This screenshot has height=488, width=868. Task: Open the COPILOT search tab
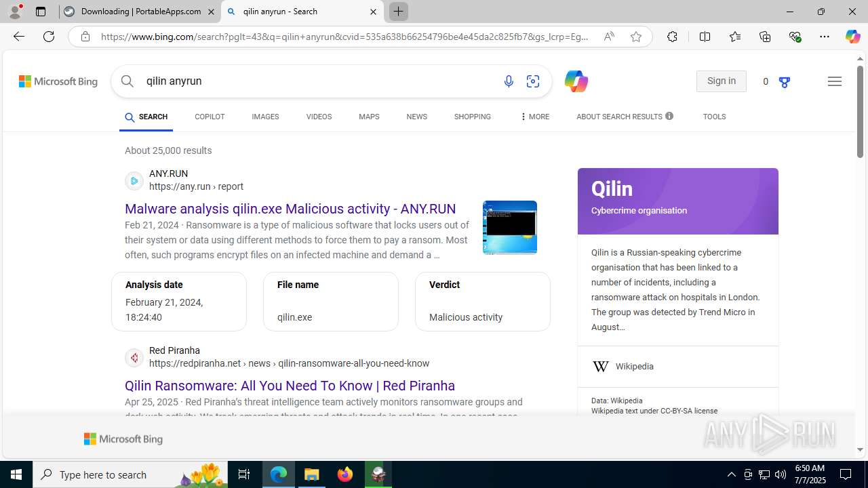coord(210,117)
